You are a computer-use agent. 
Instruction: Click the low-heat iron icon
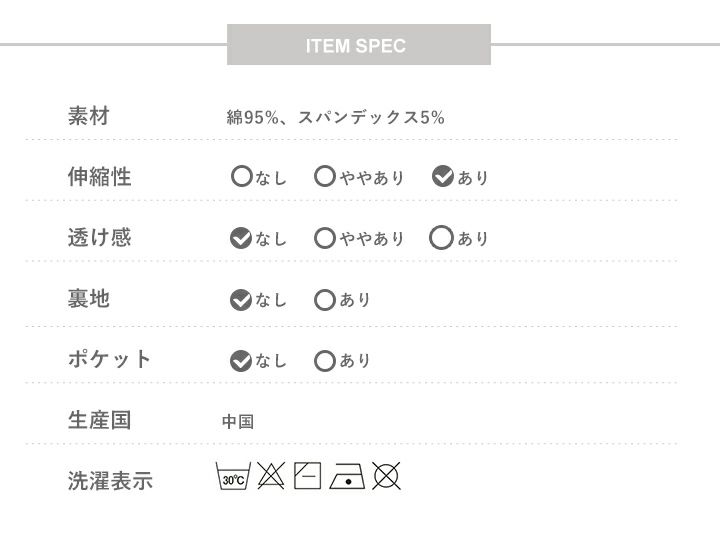[347, 476]
